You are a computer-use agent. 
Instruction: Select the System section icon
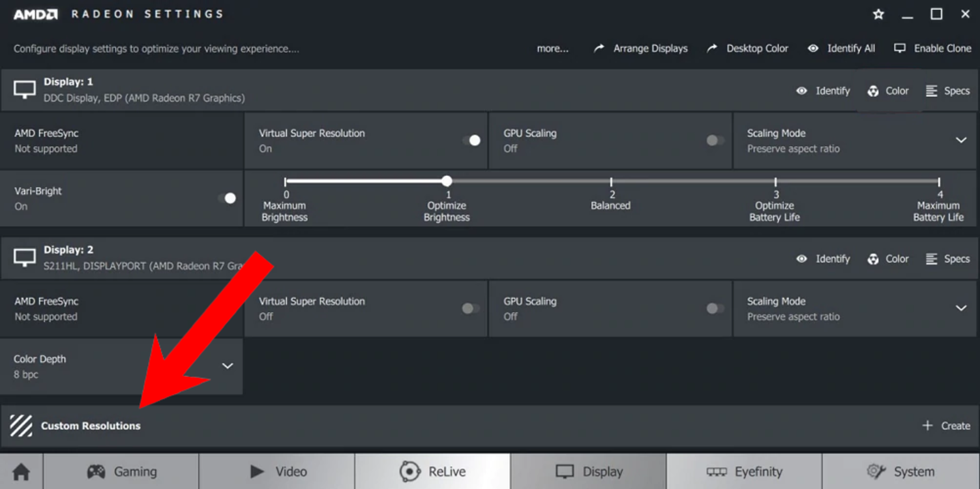pos(877,471)
